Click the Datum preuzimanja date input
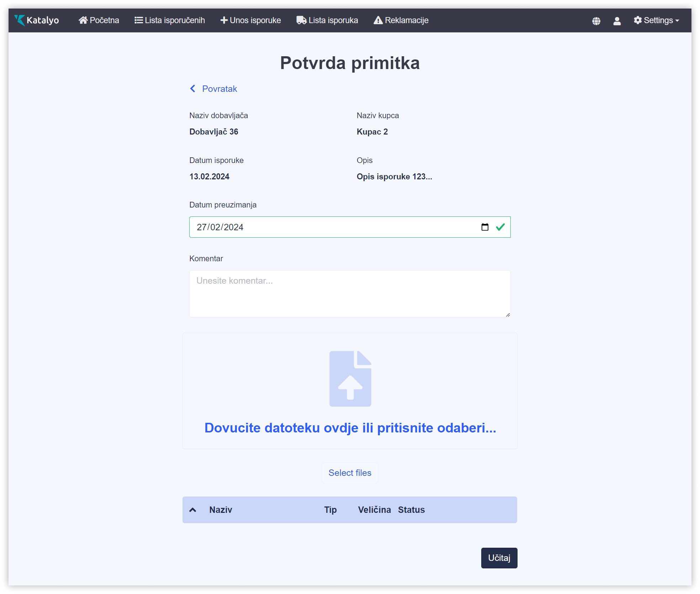Viewport: 700px width, 594px height. tap(350, 227)
